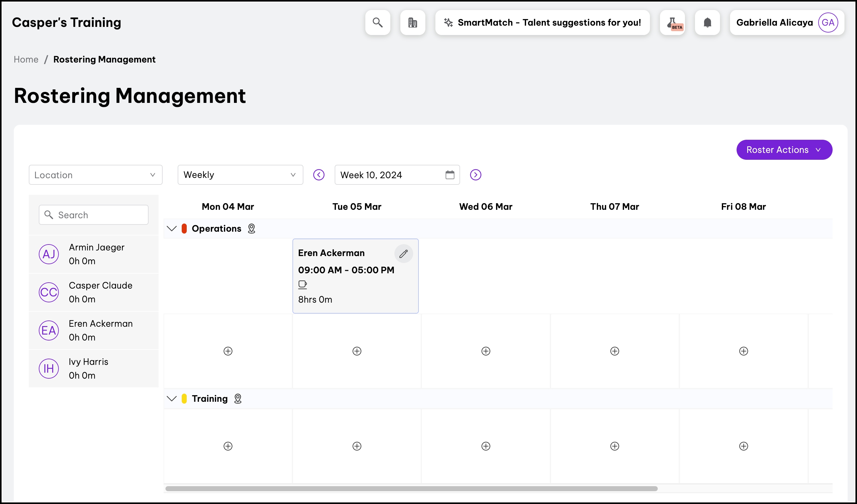Open the beta lab flask icon
The image size is (857, 504).
pos(672,23)
